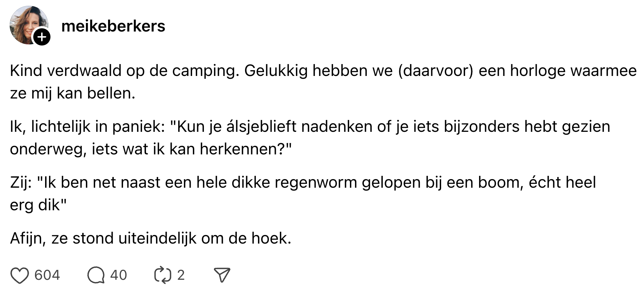Like the post with the heart icon
The height and width of the screenshot is (288, 644).
19,275
